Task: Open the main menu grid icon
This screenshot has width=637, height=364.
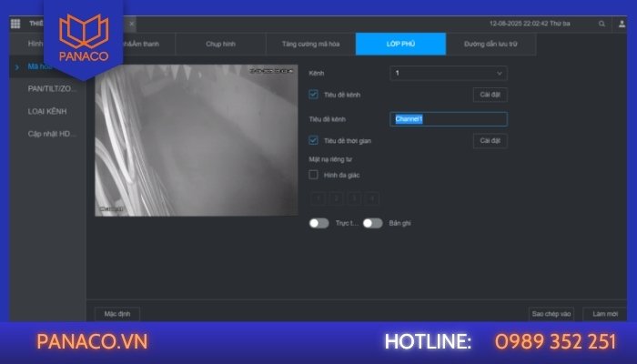Action: (x=15, y=24)
